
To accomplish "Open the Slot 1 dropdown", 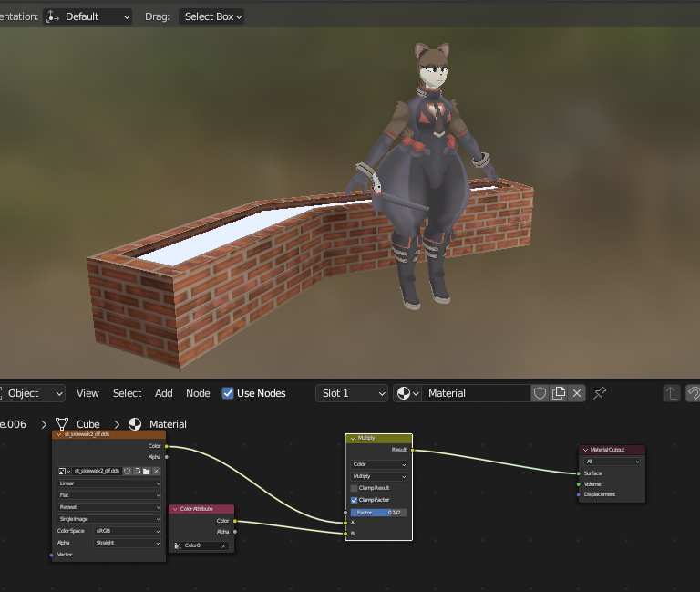I will pos(352,393).
